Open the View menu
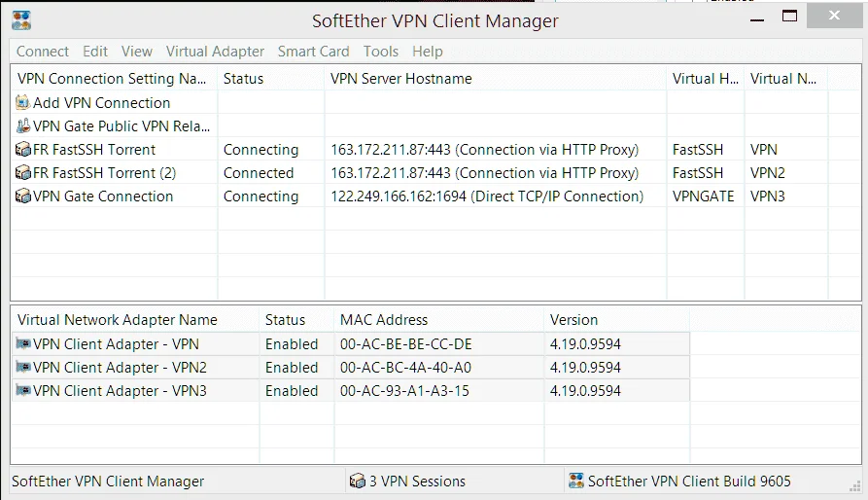 click(137, 52)
